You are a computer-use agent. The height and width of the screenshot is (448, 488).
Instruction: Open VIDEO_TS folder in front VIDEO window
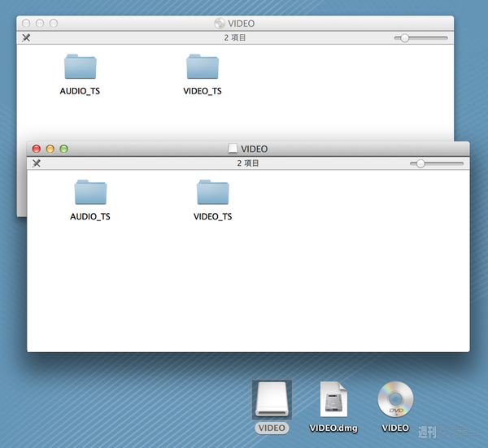click(x=213, y=192)
